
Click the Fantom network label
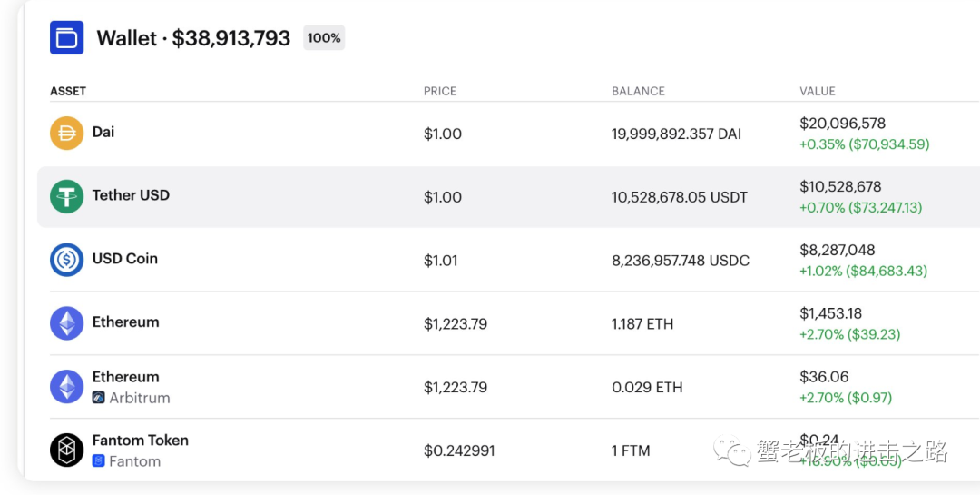(134, 461)
